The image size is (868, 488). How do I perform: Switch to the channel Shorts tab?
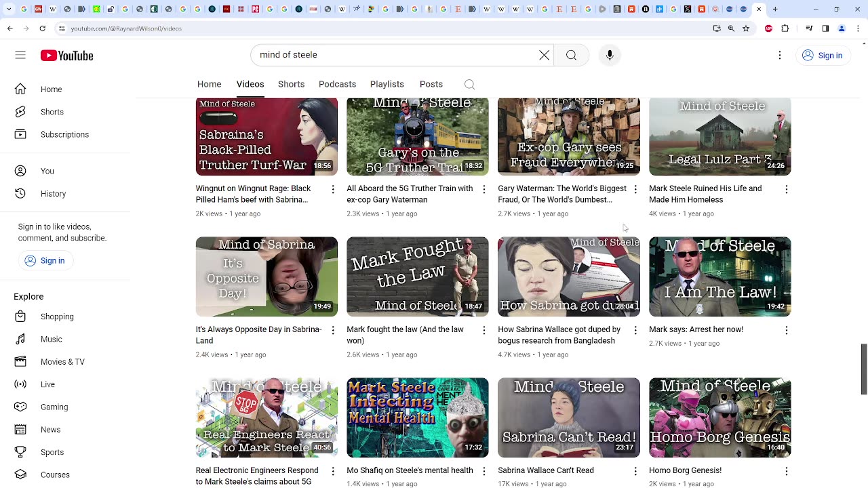pos(291,84)
